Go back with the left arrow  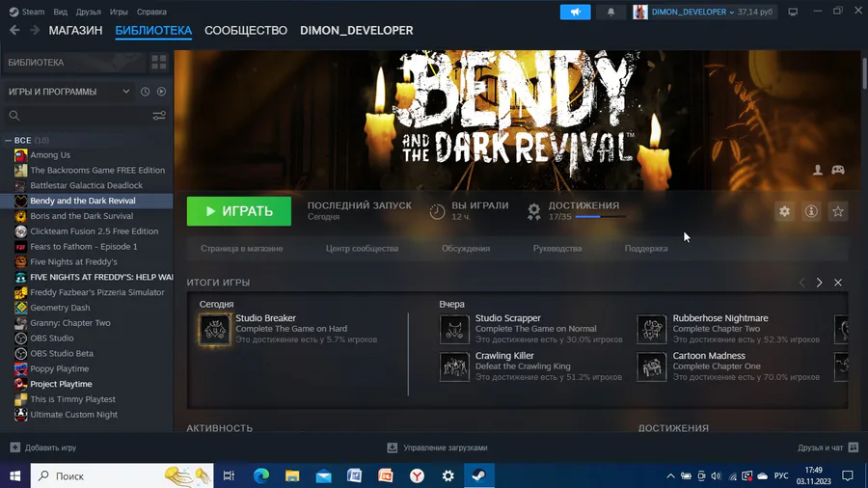[x=14, y=30]
